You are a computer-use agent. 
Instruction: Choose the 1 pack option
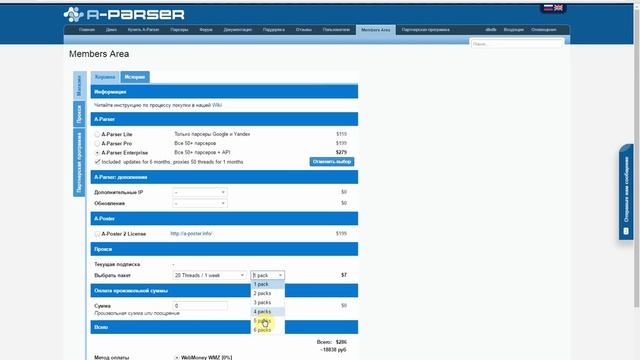[x=267, y=284]
